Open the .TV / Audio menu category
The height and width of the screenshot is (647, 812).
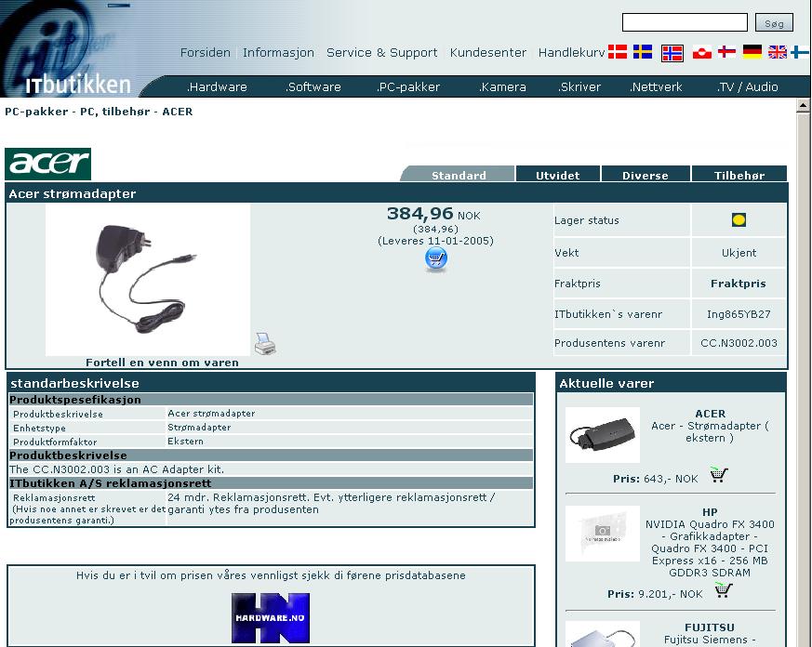point(747,87)
